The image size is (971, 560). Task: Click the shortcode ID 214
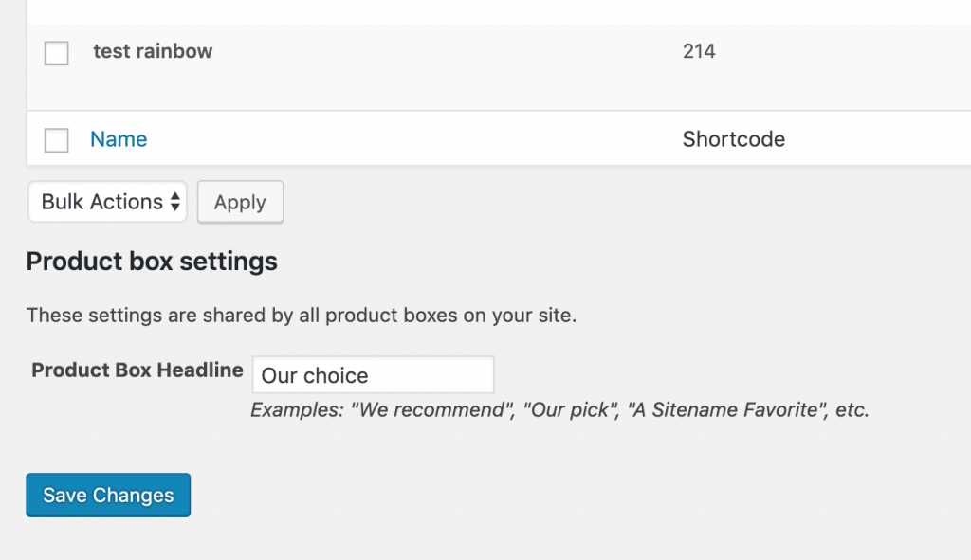[x=699, y=51]
